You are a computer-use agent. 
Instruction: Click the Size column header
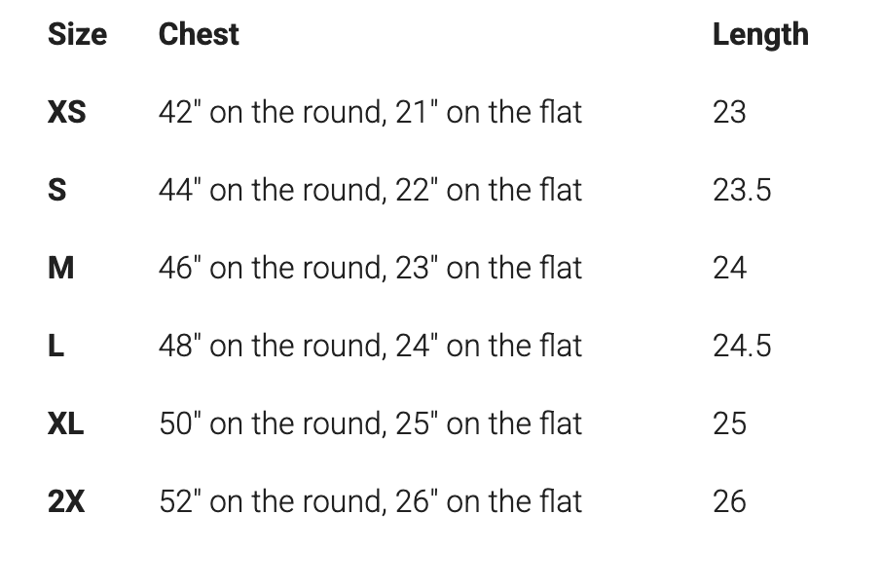(x=77, y=35)
